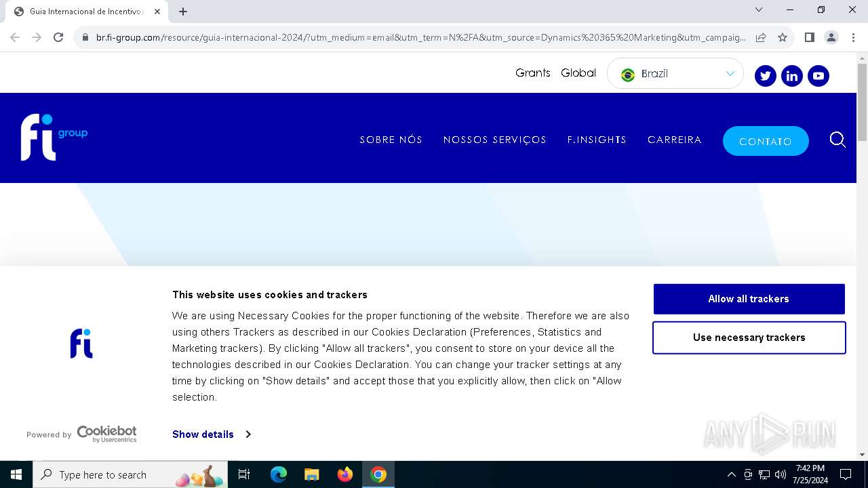Open SOBRE NÓS menu

pos(391,140)
